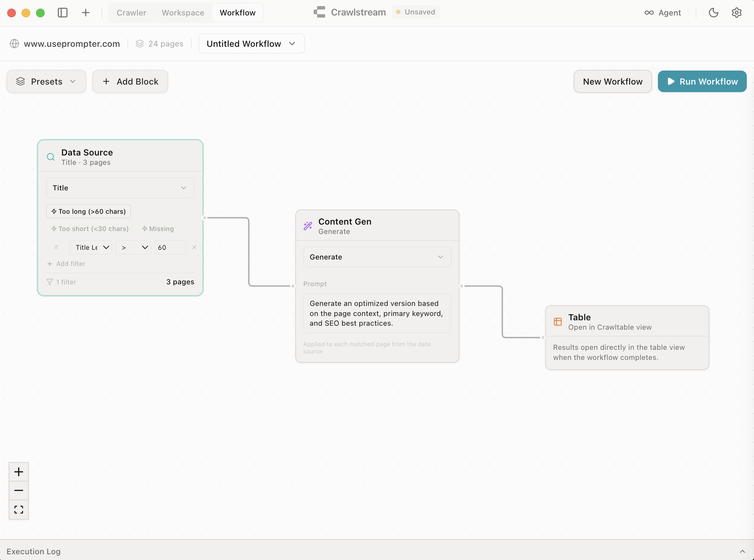754x560 pixels.
Task: Click the Content Gen magic wand icon
Action: pos(308,226)
